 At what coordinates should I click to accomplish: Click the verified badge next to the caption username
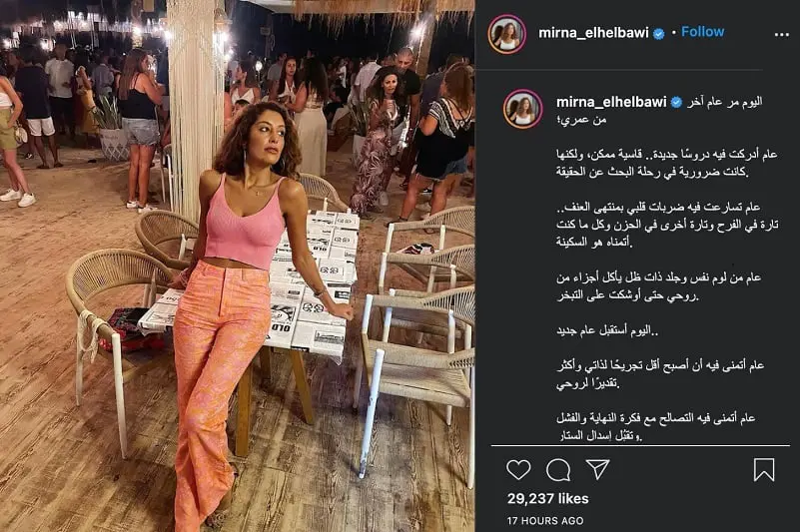676,103
